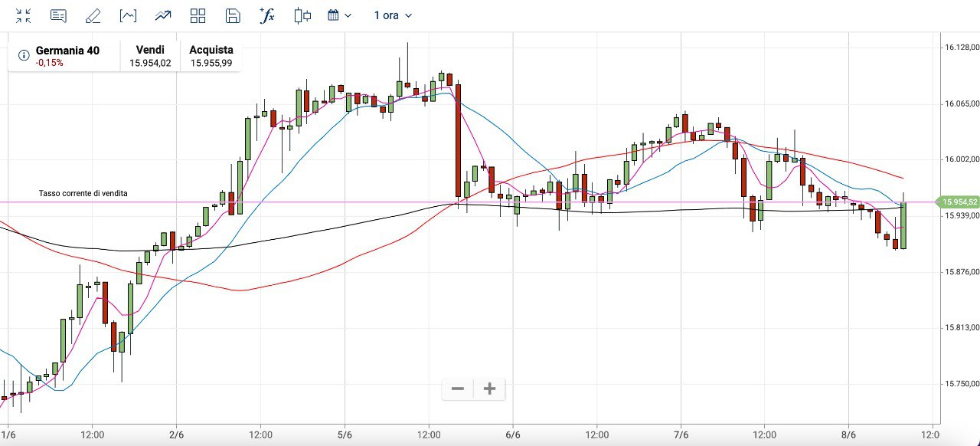Zoom out the chart with minus button
Viewport: 980px width, 446px height.
pyautogui.click(x=458, y=389)
